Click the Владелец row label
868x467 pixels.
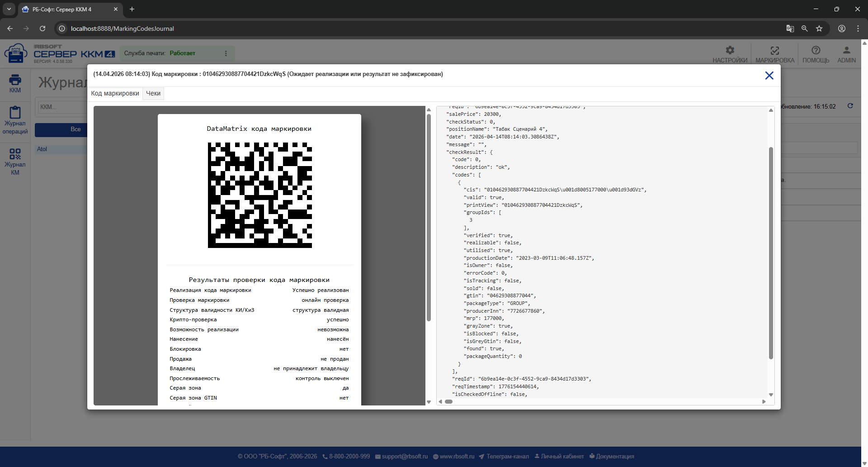tap(182, 369)
